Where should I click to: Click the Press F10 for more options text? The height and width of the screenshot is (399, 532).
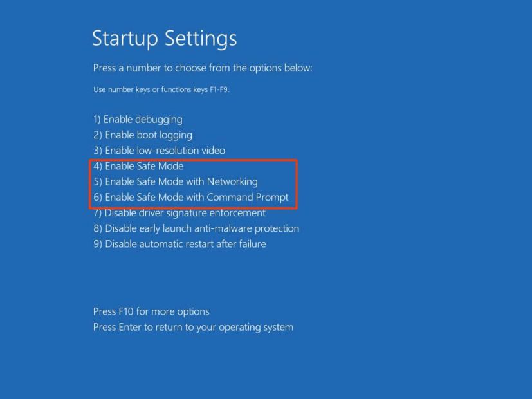tap(151, 311)
